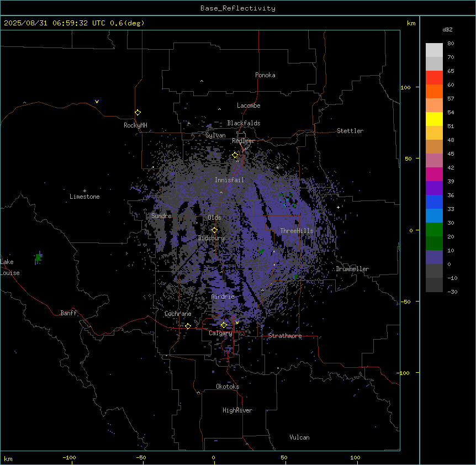Click the Calgary label

[221, 333]
